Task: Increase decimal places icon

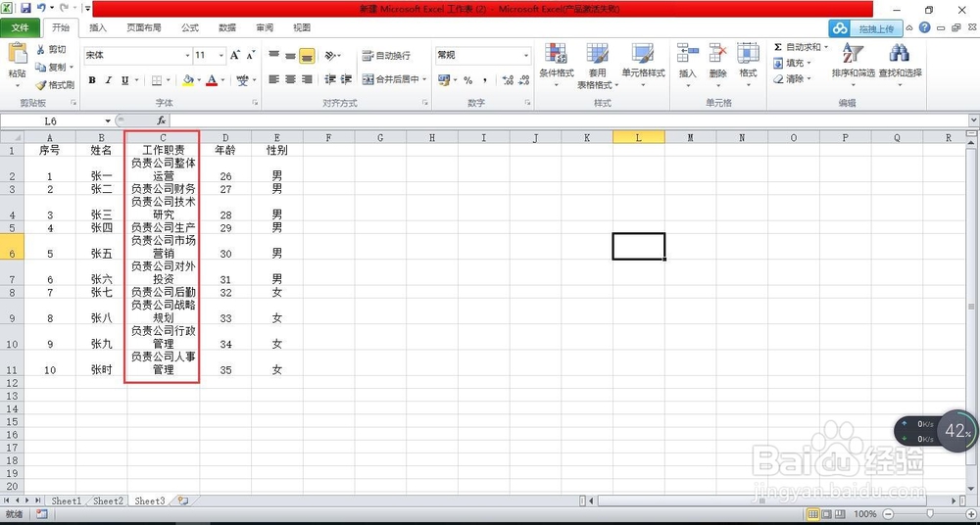Action: pyautogui.click(x=508, y=80)
